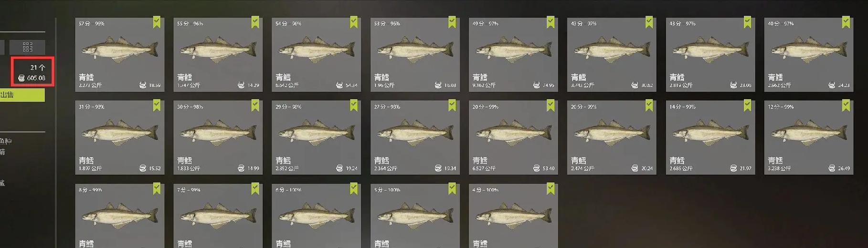Click coin icon on the 2.962 公斤 card
The height and width of the screenshot is (248, 868).
click(832, 85)
